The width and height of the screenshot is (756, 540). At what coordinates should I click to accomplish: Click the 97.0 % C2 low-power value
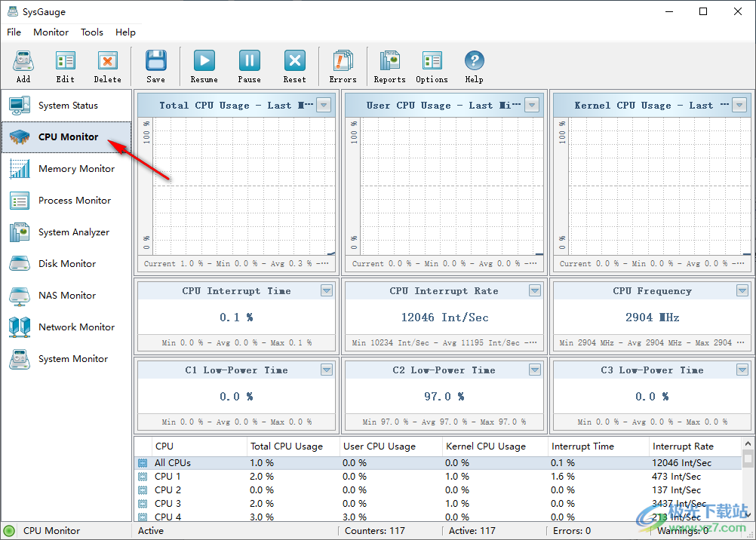tap(444, 396)
